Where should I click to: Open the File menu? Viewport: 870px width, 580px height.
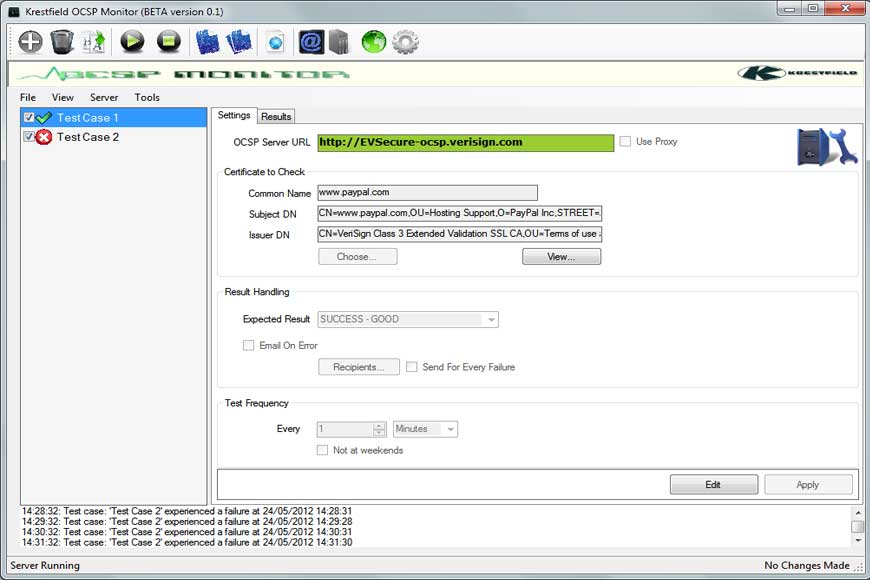pos(28,97)
